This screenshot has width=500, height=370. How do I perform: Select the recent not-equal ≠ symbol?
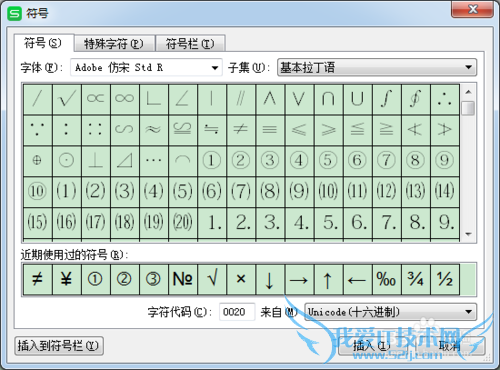point(38,279)
